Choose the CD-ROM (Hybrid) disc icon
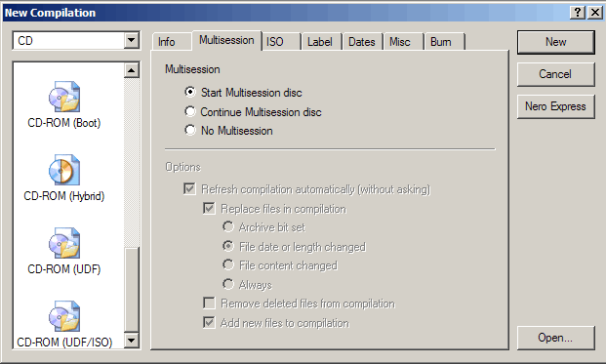The height and width of the screenshot is (364, 606). click(64, 170)
